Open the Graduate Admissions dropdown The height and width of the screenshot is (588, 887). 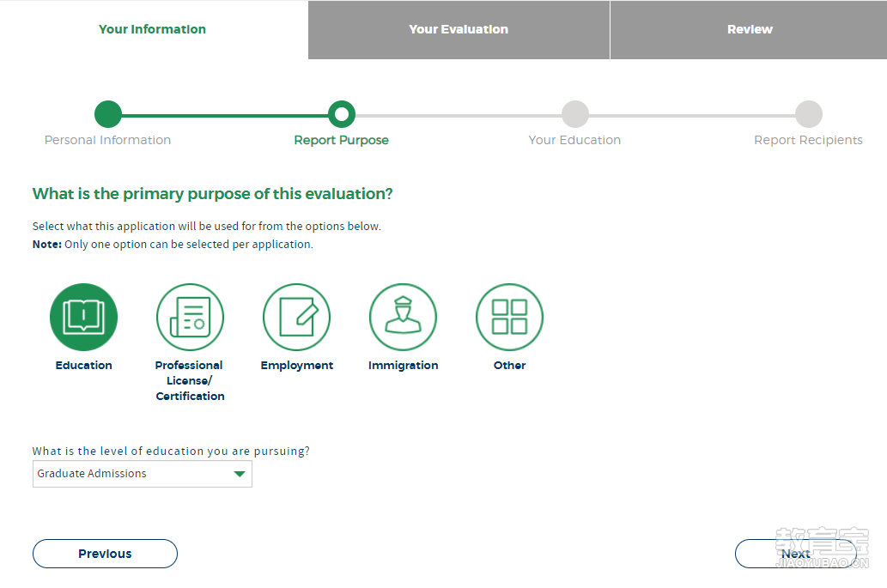tap(142, 474)
